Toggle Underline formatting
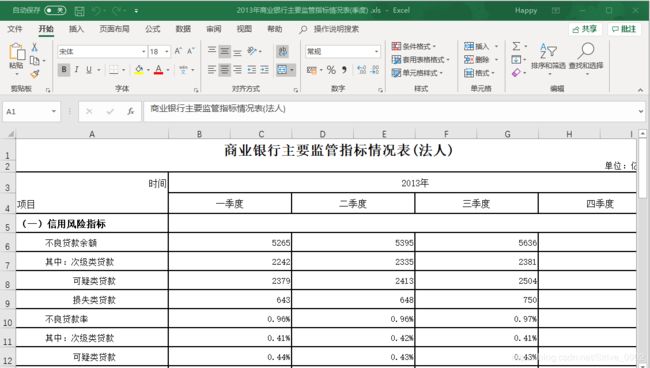 pyautogui.click(x=89, y=70)
